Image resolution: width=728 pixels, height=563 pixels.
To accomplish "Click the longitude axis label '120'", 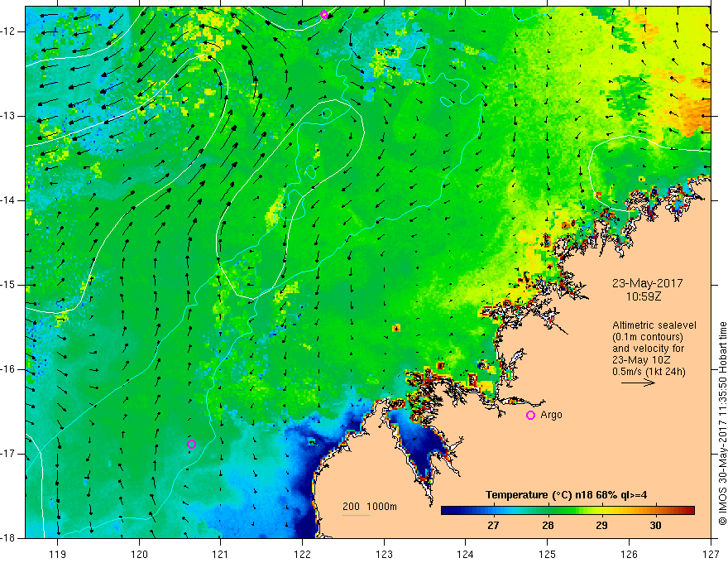I will coord(139,554).
